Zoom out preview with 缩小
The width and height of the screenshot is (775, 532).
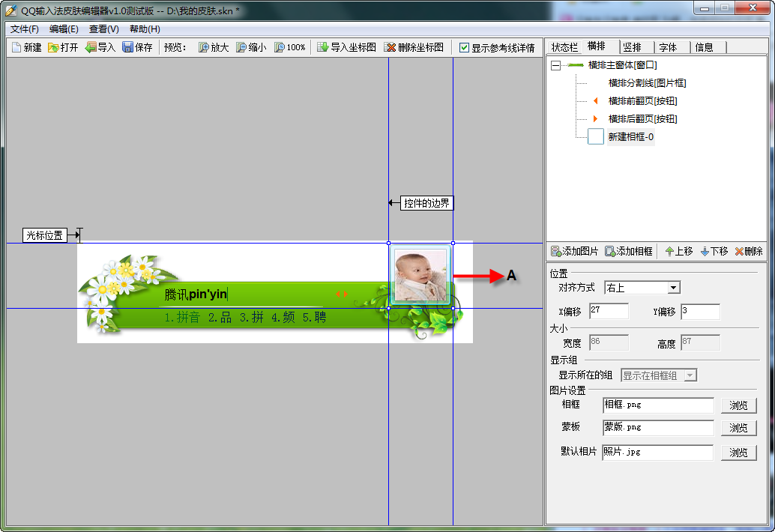pyautogui.click(x=251, y=47)
